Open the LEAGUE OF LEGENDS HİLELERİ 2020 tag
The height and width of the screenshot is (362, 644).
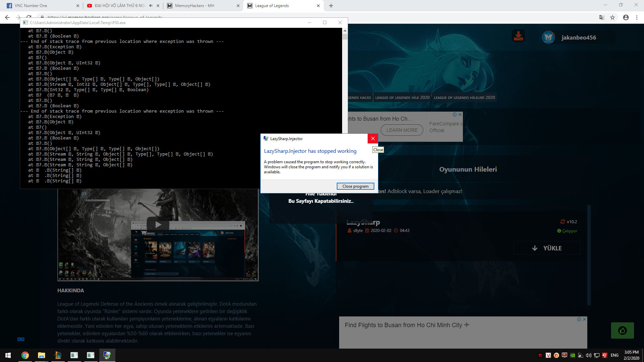pos(464,98)
